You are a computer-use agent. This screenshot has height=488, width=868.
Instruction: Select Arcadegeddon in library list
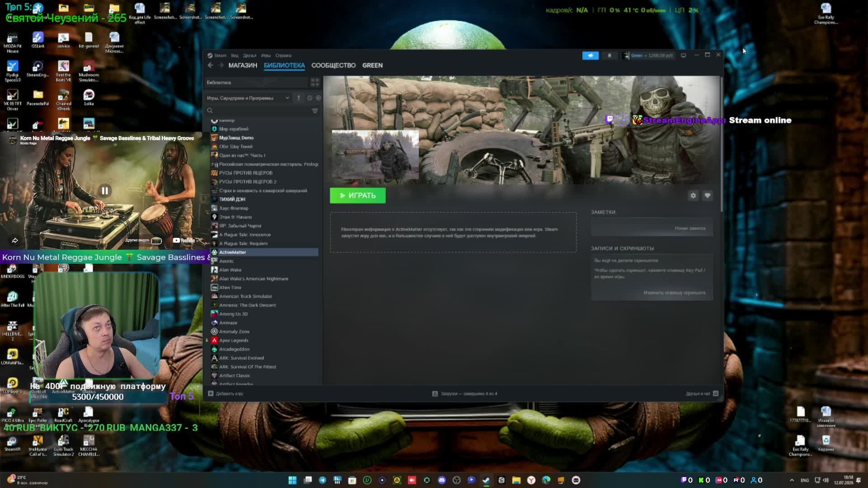coord(265,349)
